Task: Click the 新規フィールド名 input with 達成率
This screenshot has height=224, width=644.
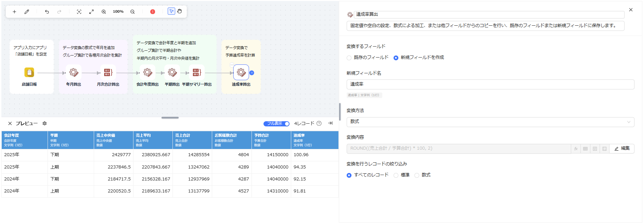Action: click(490, 84)
